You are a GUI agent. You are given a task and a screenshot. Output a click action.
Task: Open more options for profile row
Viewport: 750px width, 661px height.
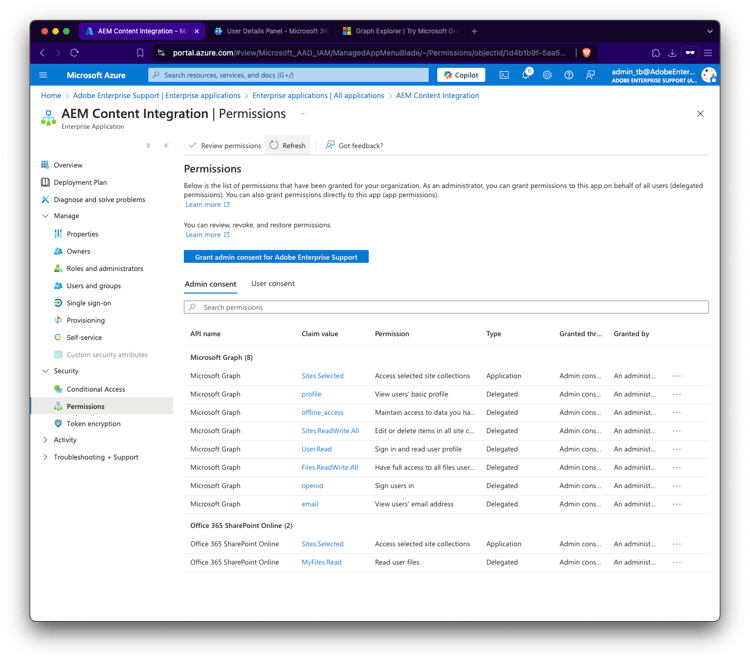(676, 394)
